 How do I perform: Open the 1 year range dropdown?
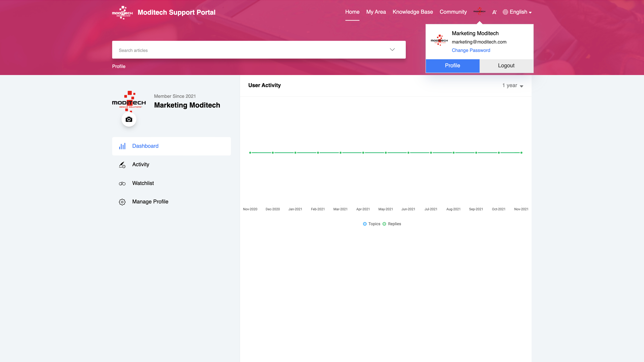click(513, 85)
